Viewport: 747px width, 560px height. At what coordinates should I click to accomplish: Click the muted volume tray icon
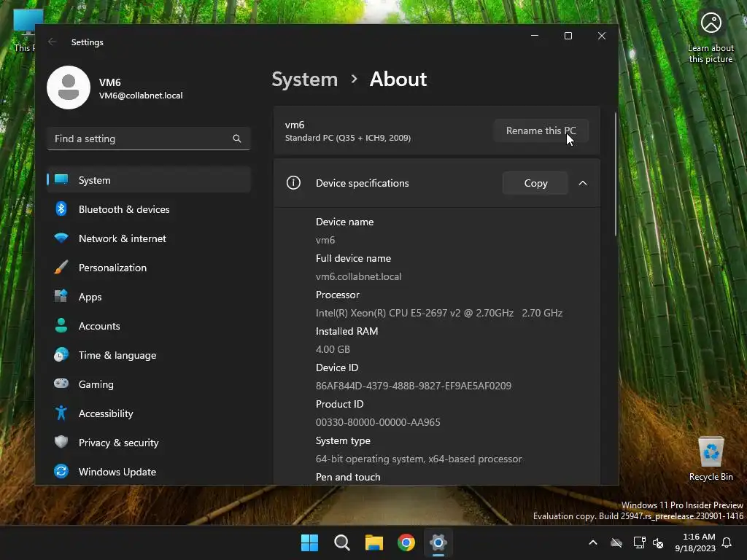coord(659,542)
